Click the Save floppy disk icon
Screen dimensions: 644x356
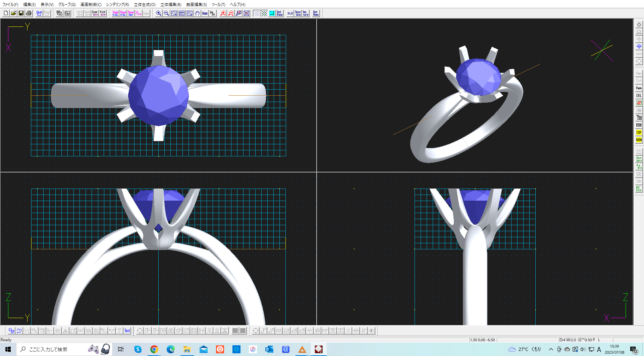pos(21,13)
